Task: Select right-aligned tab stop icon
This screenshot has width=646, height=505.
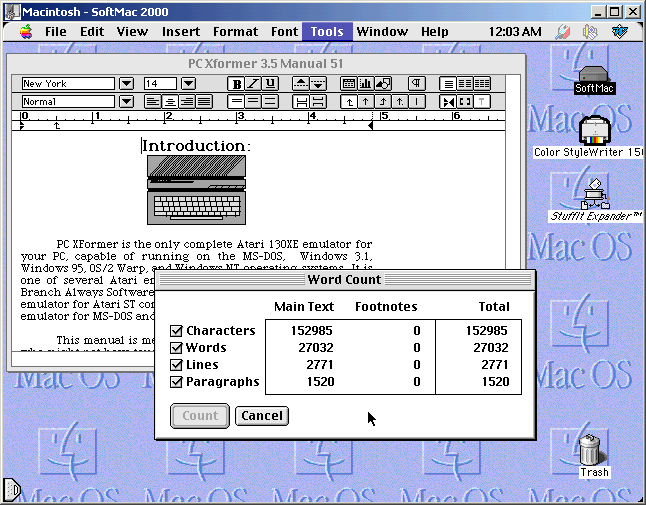Action: pos(383,101)
